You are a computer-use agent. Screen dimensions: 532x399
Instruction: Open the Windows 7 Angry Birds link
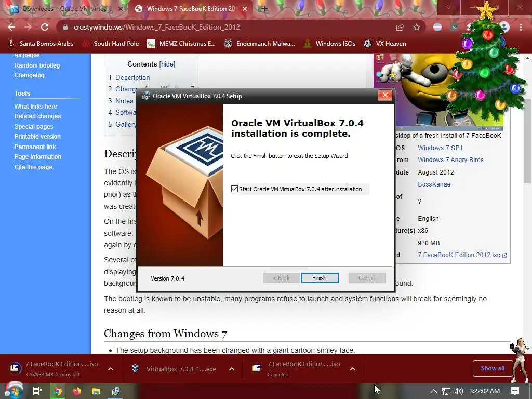point(450,160)
